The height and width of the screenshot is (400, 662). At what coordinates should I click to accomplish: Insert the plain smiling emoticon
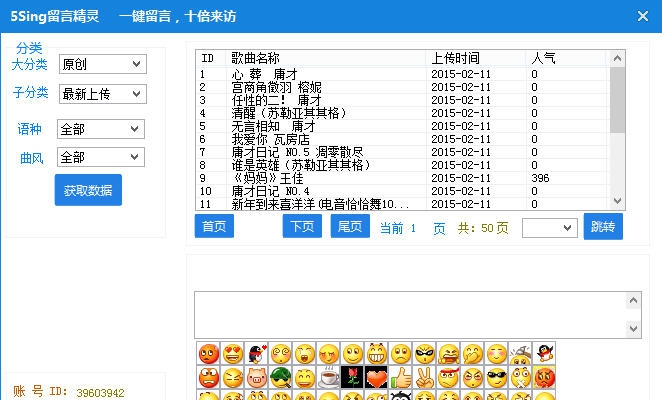[x=353, y=354]
